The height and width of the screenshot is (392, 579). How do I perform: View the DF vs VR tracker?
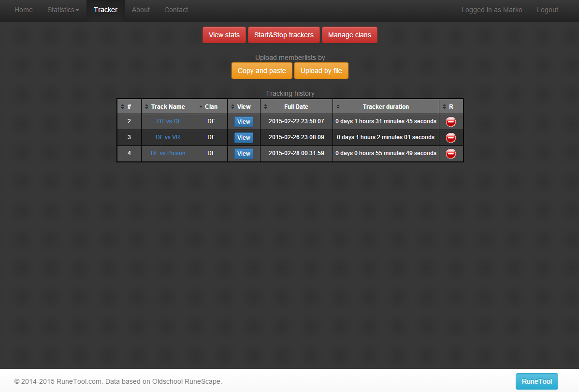coord(244,137)
